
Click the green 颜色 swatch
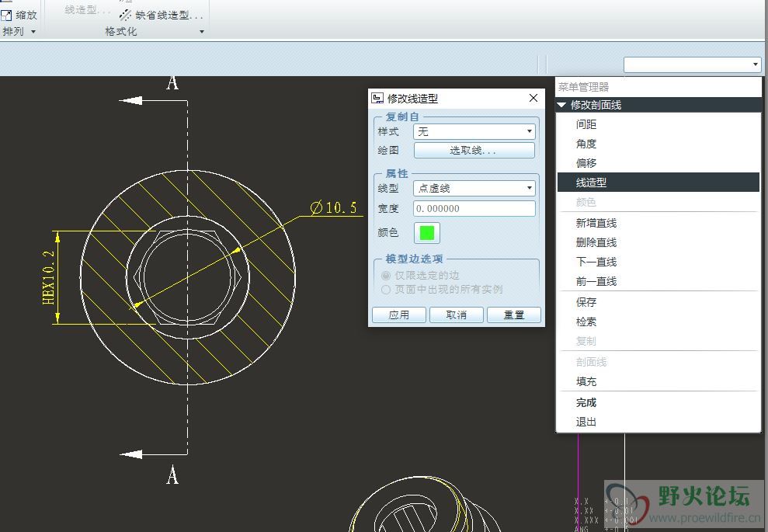pyautogui.click(x=426, y=233)
